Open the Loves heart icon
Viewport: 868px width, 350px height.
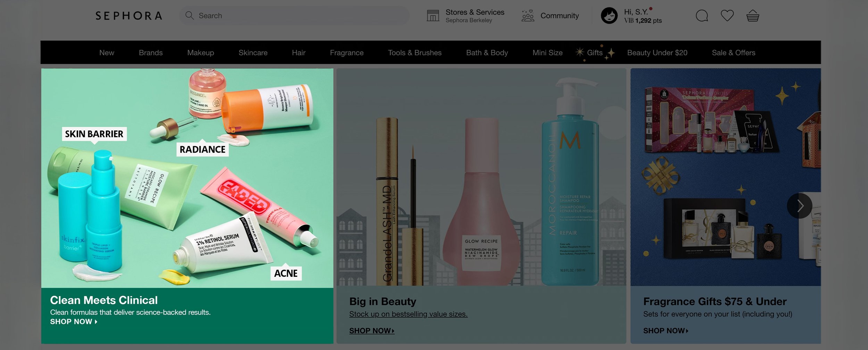tap(727, 16)
